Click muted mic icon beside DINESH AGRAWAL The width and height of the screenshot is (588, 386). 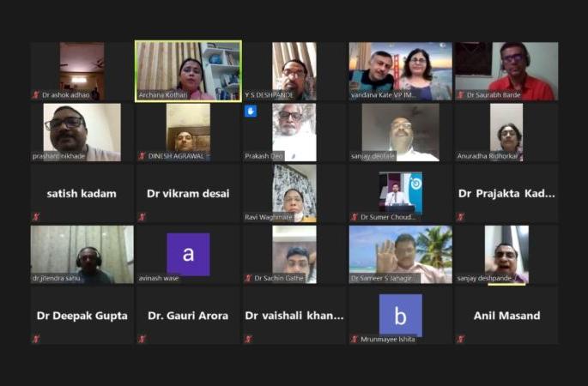pyautogui.click(x=142, y=156)
